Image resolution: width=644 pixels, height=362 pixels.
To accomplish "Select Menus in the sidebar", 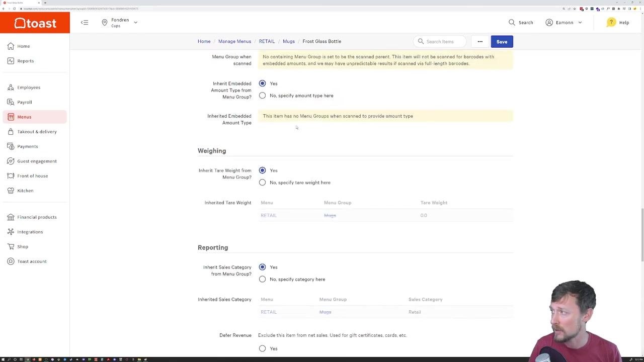I will point(35,117).
